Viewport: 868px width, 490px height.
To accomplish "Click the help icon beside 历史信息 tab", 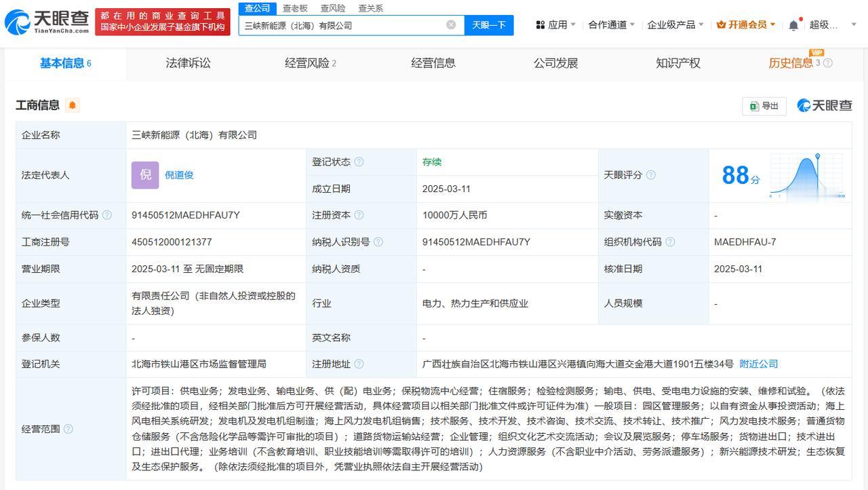I will pyautogui.click(x=827, y=63).
